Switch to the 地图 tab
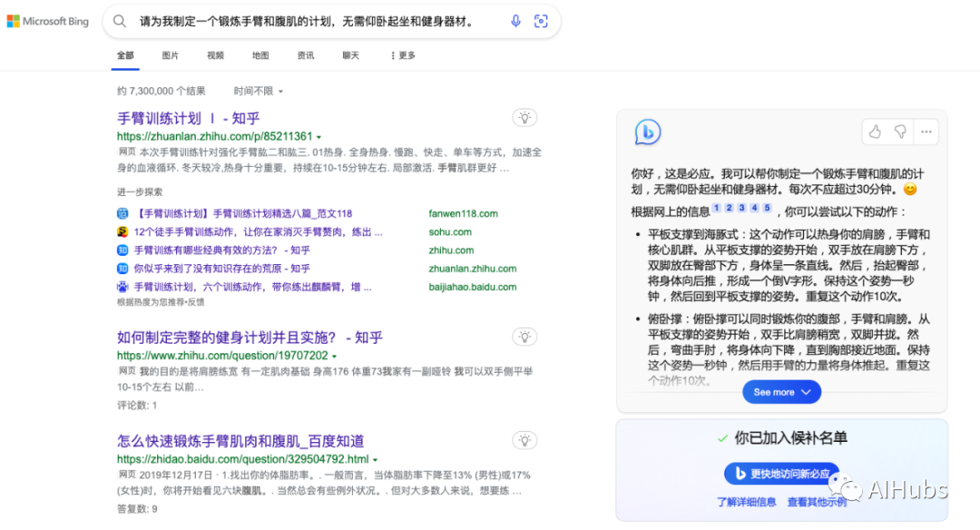The height and width of the screenshot is (530, 980). 260,55
